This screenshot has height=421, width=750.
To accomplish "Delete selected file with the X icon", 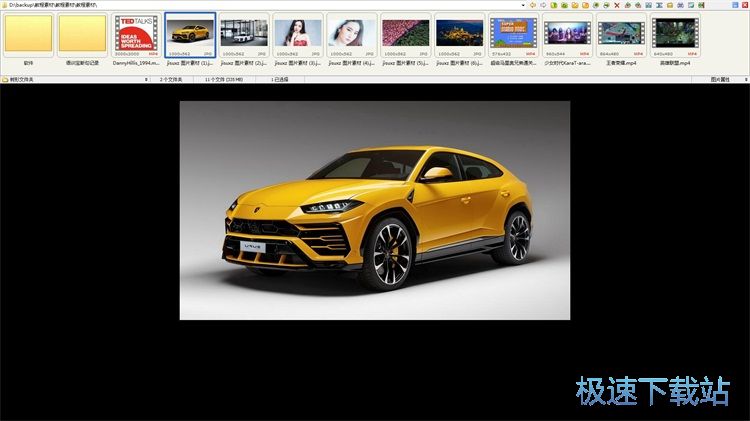I will tap(617, 5).
